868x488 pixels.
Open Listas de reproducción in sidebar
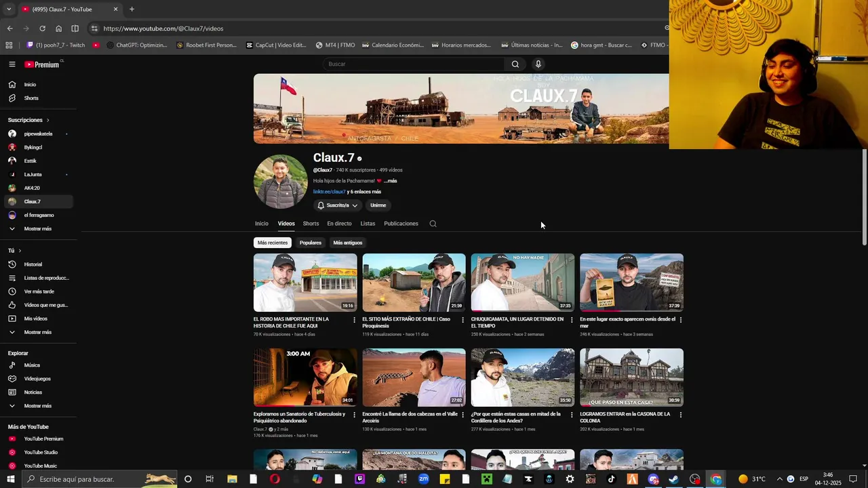pyautogui.click(x=38, y=278)
